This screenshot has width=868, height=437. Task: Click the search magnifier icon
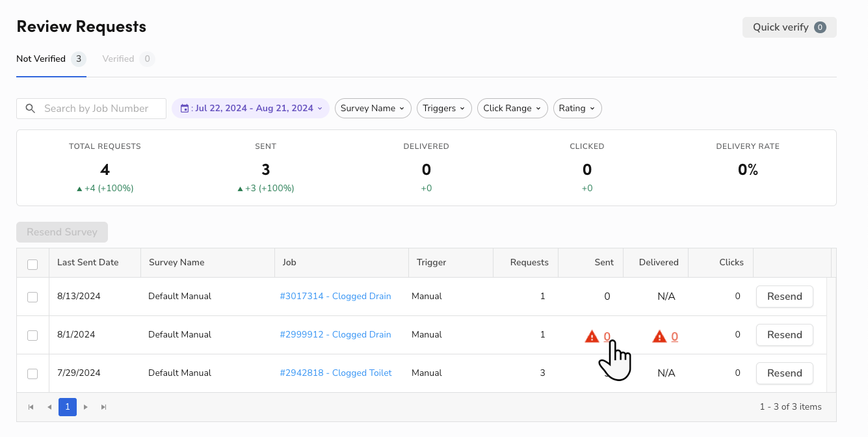point(30,109)
